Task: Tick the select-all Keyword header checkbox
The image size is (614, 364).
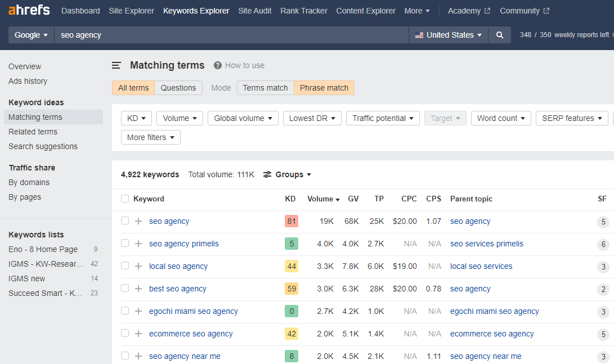Action: (x=125, y=199)
